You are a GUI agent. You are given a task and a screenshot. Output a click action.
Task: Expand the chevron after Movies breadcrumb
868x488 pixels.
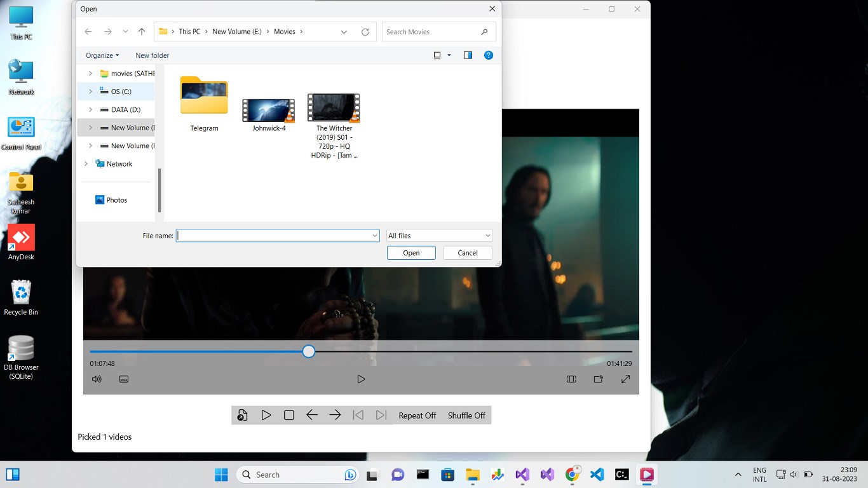tap(301, 32)
